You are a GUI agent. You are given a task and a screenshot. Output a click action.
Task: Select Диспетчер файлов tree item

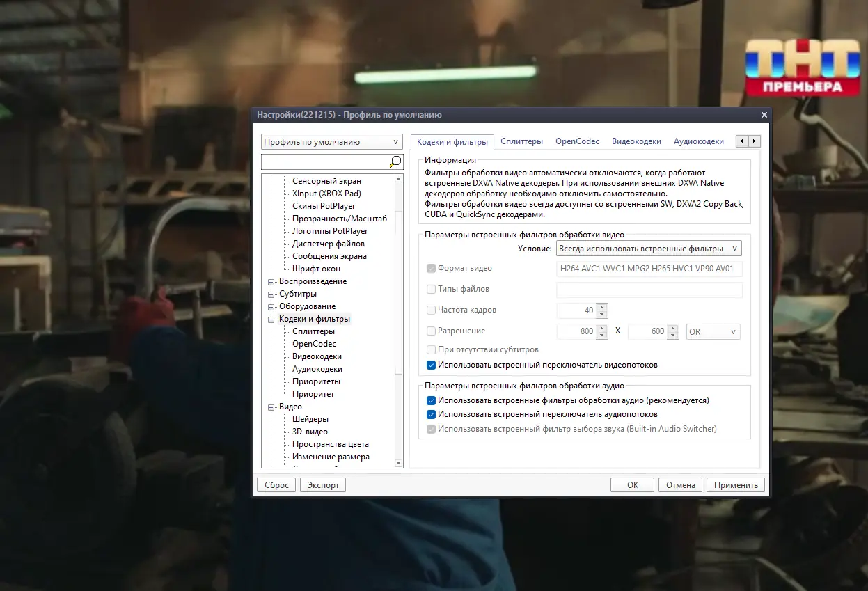328,244
